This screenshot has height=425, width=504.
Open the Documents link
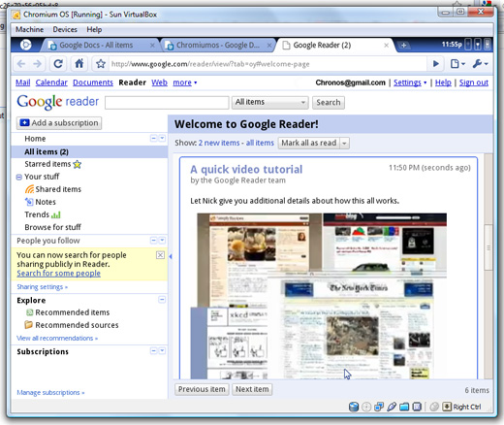[x=93, y=82]
